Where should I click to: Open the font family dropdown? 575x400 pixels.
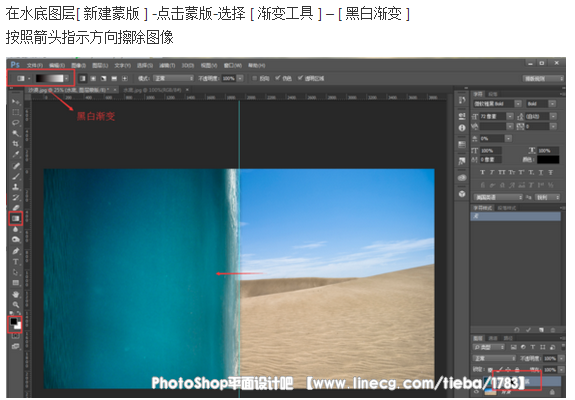click(518, 104)
